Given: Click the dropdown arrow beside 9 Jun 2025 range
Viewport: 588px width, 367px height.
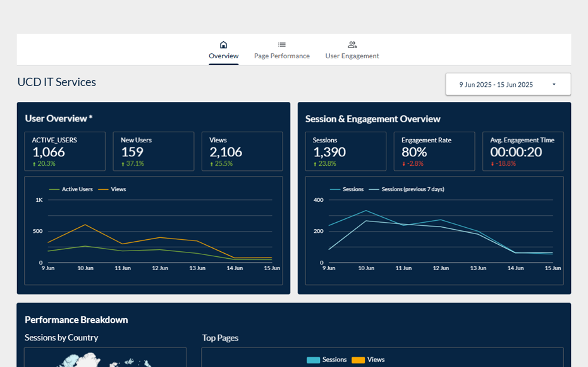Looking at the screenshot, I should click(x=553, y=84).
